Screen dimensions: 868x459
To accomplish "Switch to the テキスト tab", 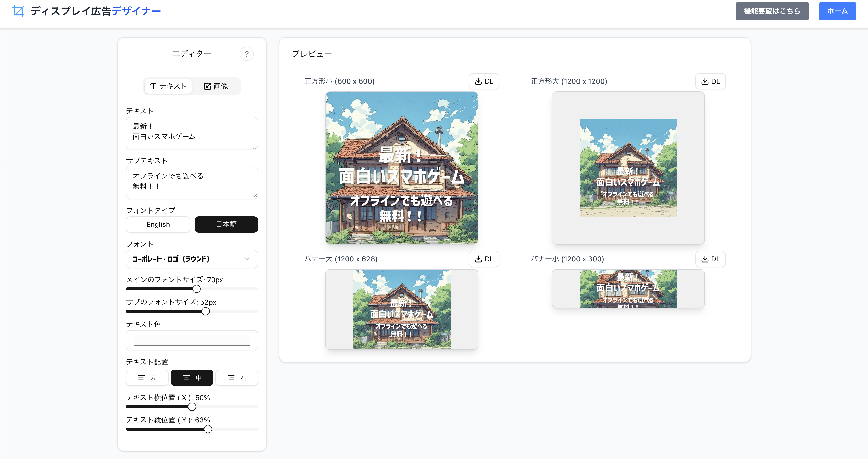I will [168, 86].
